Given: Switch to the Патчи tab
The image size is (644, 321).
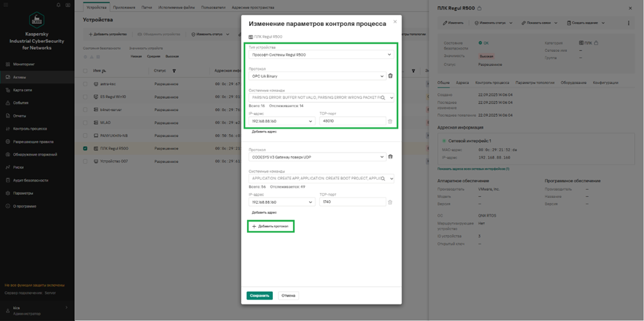Looking at the screenshot, I should click(x=146, y=7).
